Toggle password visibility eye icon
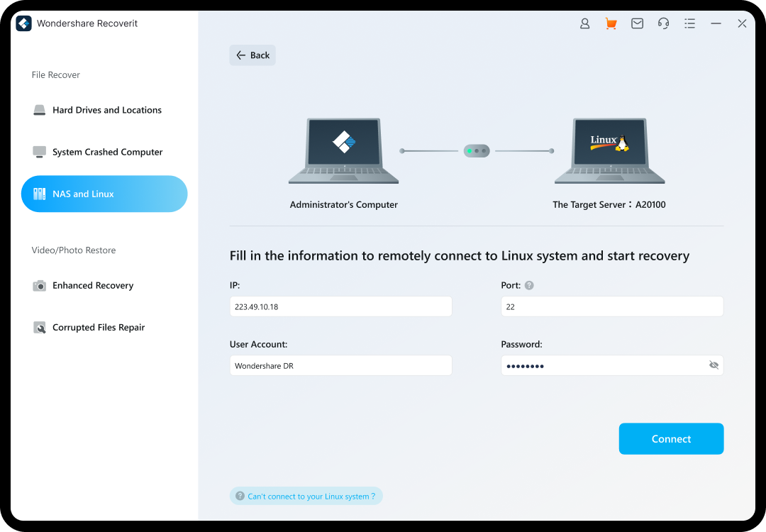 (714, 365)
